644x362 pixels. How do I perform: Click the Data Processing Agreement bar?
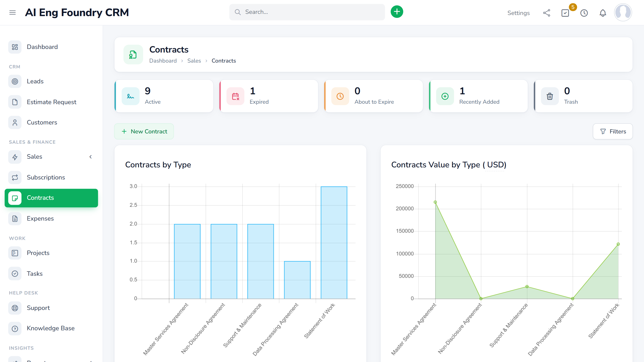(x=297, y=280)
